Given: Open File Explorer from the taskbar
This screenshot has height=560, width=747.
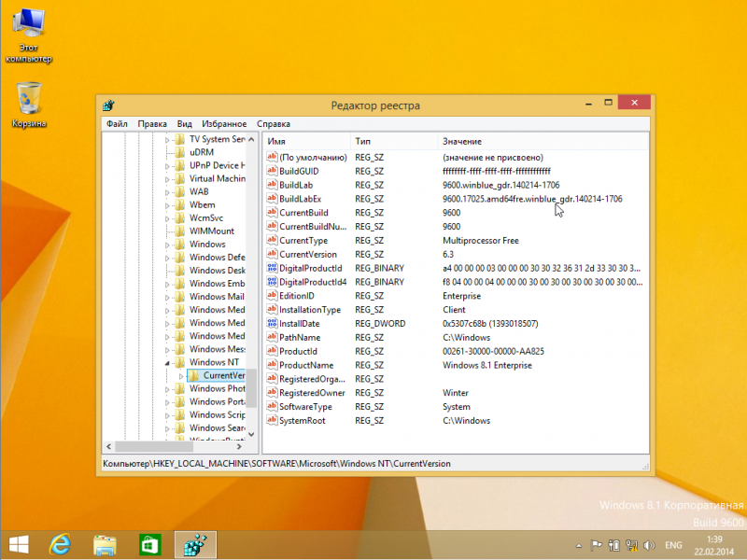Looking at the screenshot, I should tap(105, 545).
